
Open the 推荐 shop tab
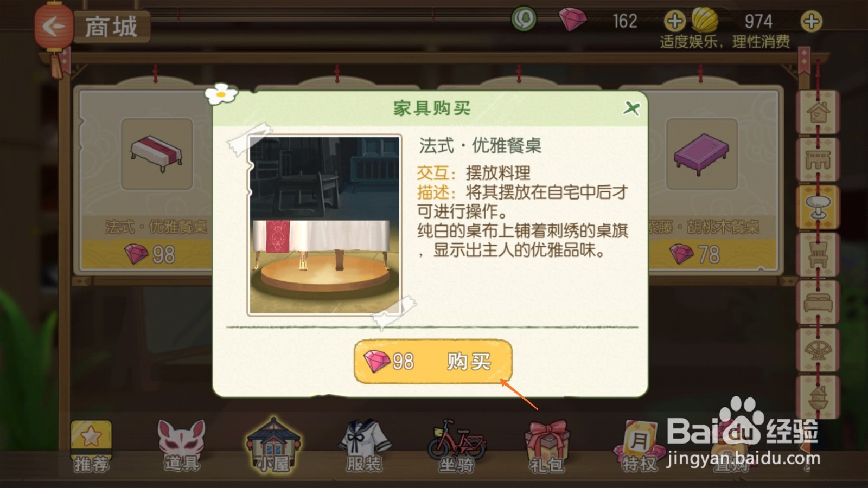pyautogui.click(x=91, y=446)
